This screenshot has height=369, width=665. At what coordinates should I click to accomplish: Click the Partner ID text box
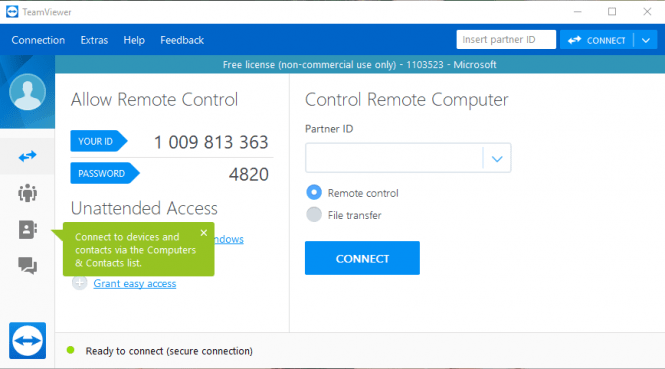(394, 158)
